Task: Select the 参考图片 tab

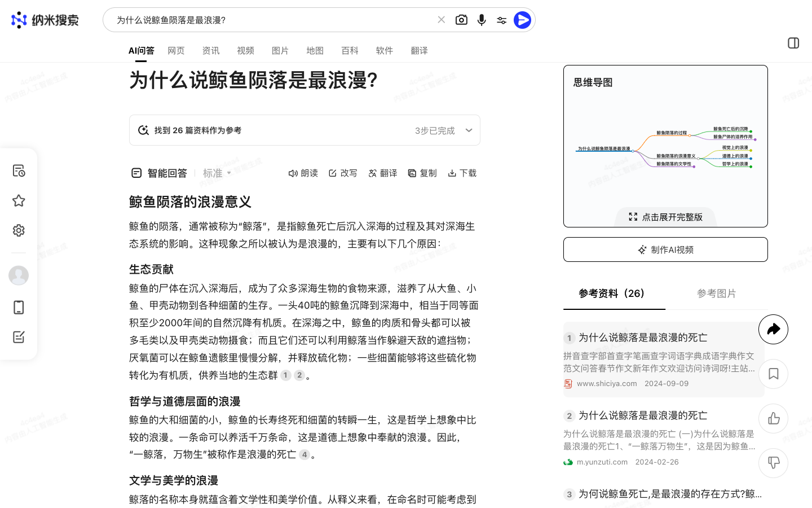Action: (717, 294)
